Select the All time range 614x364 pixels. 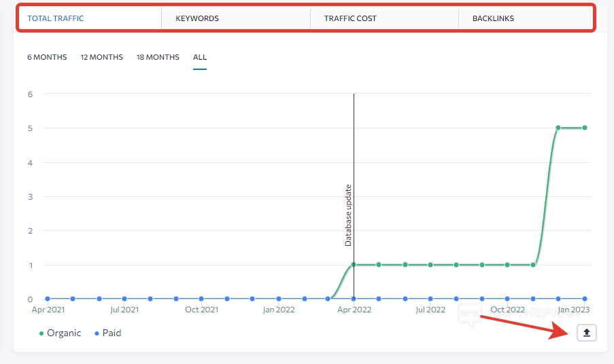pos(200,57)
